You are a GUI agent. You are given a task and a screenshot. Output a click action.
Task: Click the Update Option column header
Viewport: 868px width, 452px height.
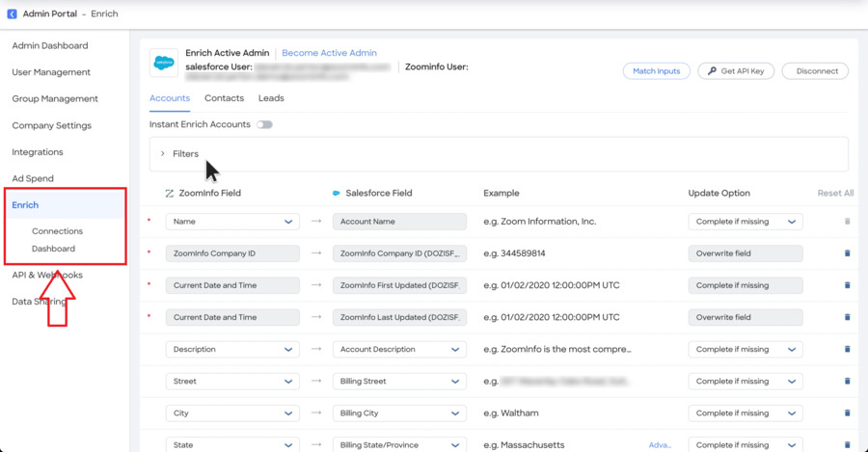coord(719,193)
